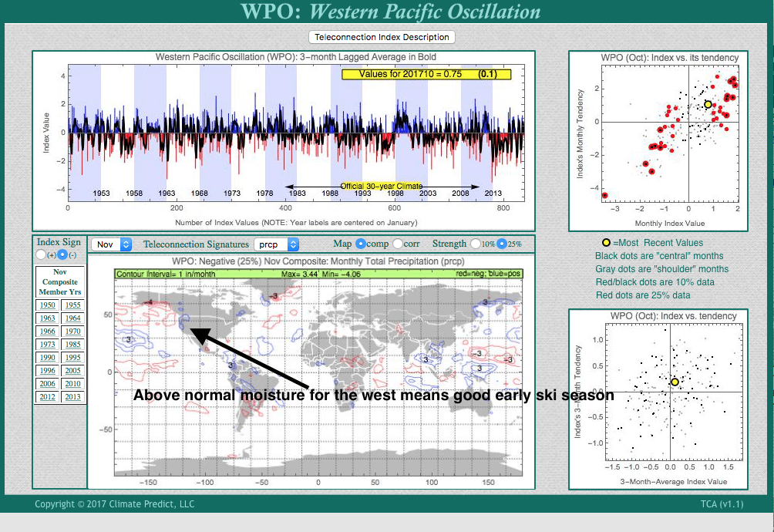The image size is (774, 532).
Task: Open composite member year 1996
Action: click(47, 371)
